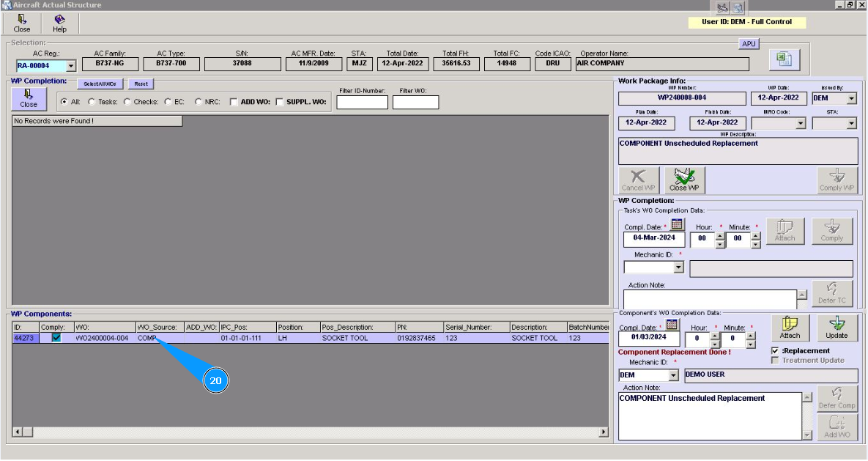This screenshot has width=868, height=461.
Task: Click the SelectAllWOs button
Action: click(x=100, y=84)
